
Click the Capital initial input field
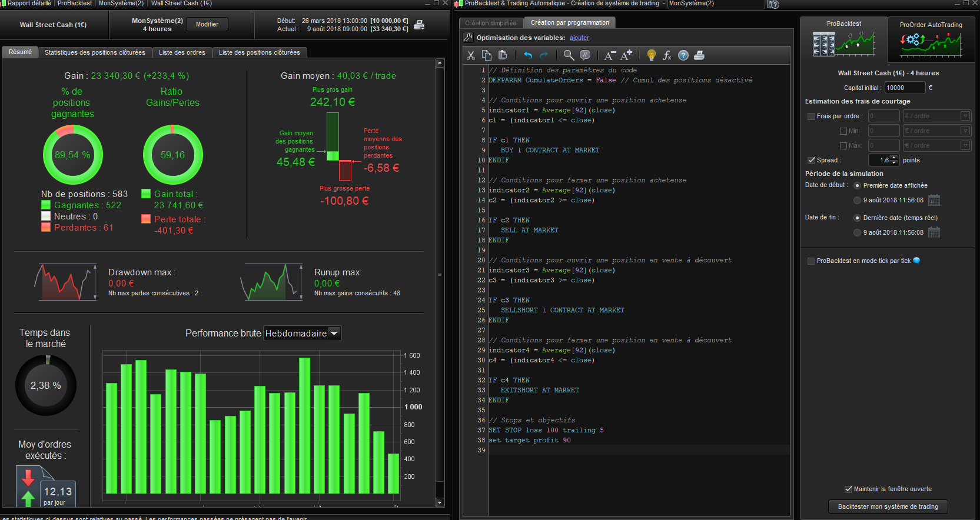904,88
